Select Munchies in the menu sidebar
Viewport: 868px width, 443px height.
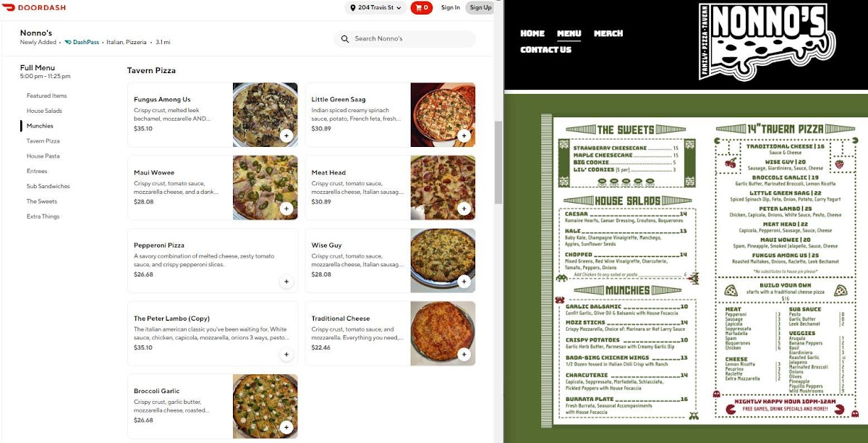coord(40,126)
